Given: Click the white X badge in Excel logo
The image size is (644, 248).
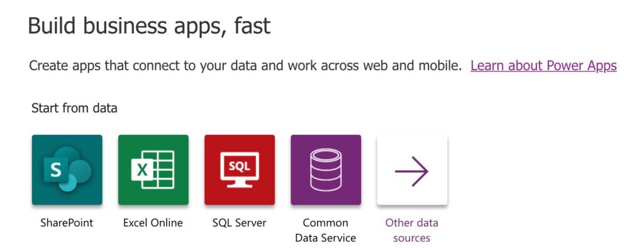Looking at the screenshot, I should pyautogui.click(x=142, y=170).
